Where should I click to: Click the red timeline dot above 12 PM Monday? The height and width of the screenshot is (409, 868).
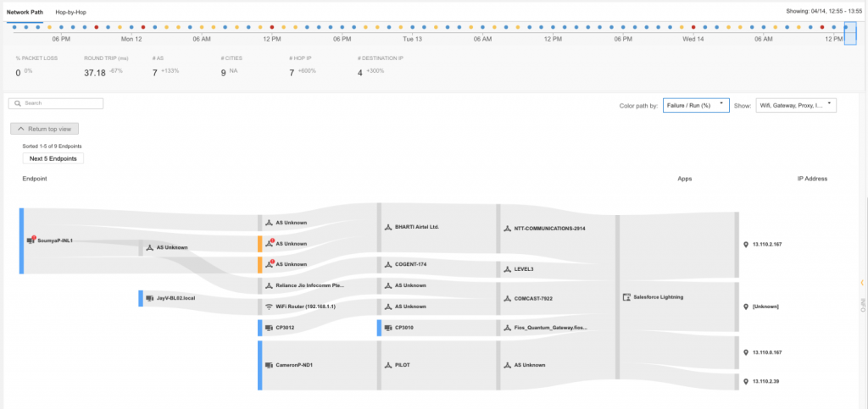(x=272, y=26)
